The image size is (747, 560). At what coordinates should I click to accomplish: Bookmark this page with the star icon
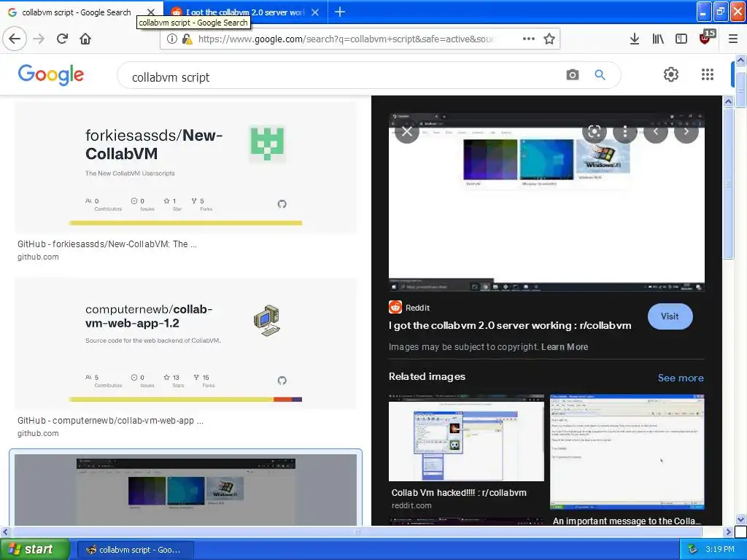tap(549, 39)
